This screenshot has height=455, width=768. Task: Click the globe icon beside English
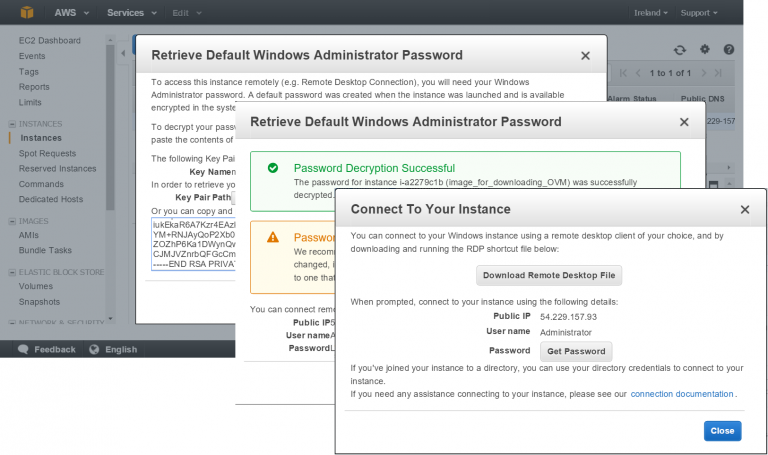[94, 349]
